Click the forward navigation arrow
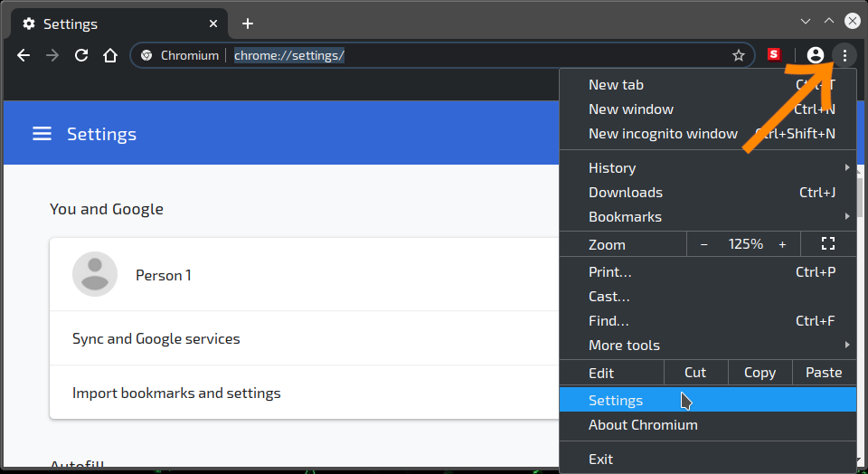Viewport: 868px width, 474px height. (52, 55)
